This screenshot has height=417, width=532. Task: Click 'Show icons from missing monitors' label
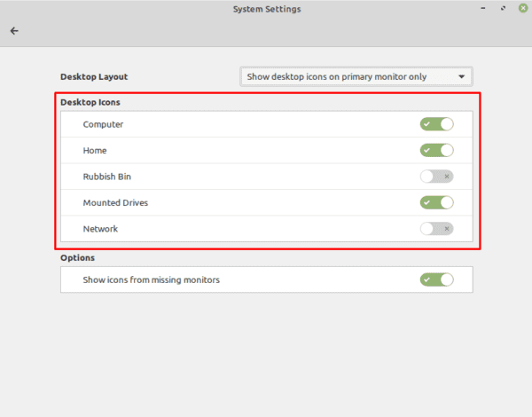tap(152, 279)
